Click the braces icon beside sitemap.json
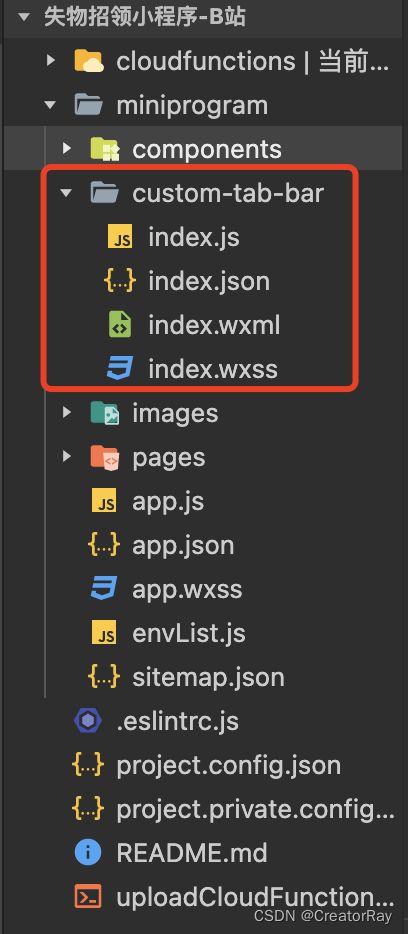Screen dimensions: 408x934 tap(104, 677)
